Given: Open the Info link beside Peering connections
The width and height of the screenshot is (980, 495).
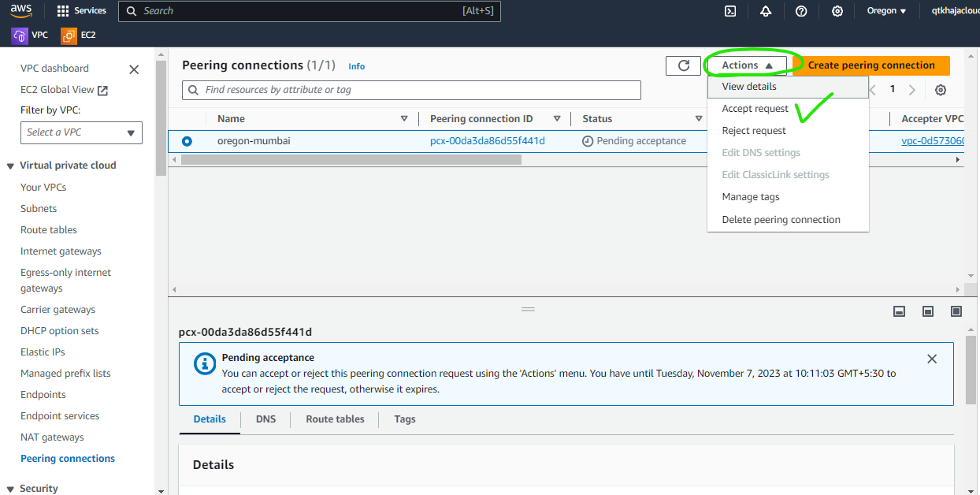Looking at the screenshot, I should click(x=357, y=67).
